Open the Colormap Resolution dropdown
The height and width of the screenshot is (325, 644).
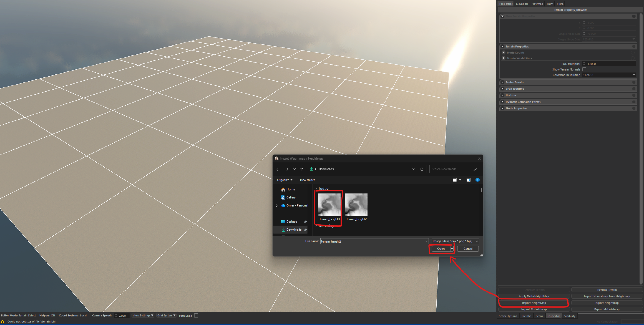(634, 75)
